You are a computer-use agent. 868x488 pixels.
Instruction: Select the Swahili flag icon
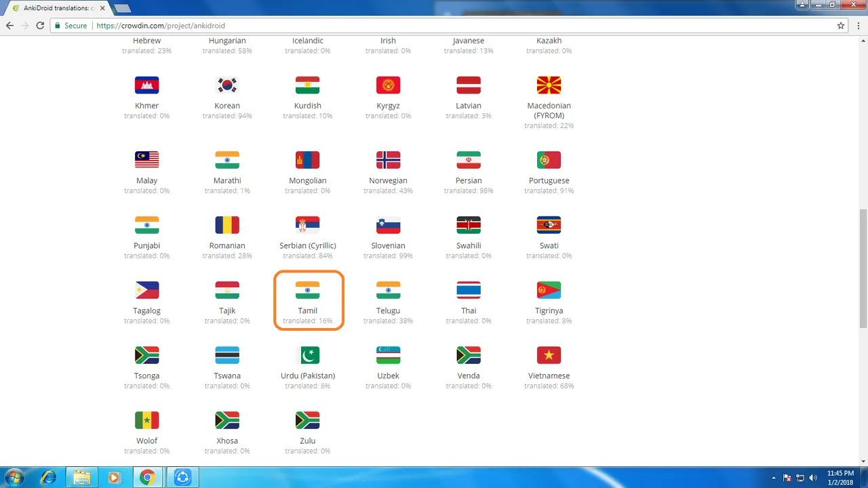(469, 225)
